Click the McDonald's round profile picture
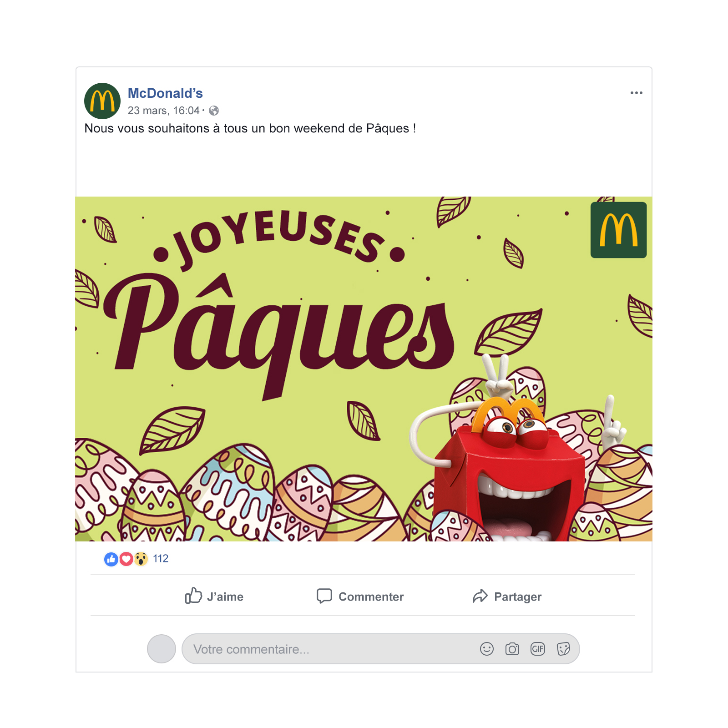 (102, 101)
